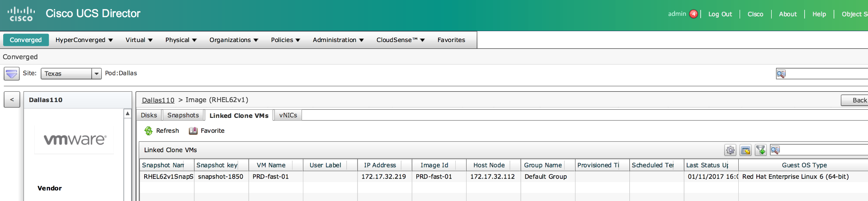Switch to the Snapshots tab
The width and height of the screenshot is (868, 201).
[183, 115]
